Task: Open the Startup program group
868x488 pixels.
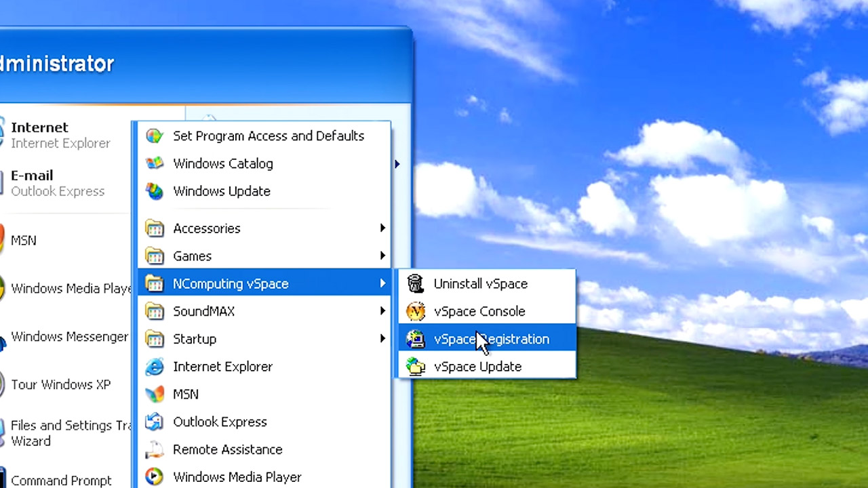Action: point(264,339)
